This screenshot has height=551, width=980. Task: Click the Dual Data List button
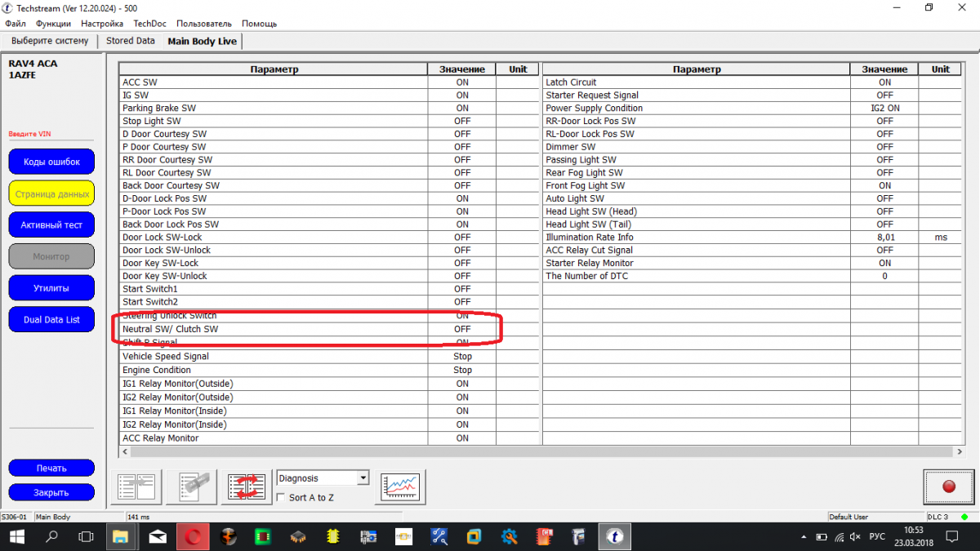click(51, 320)
